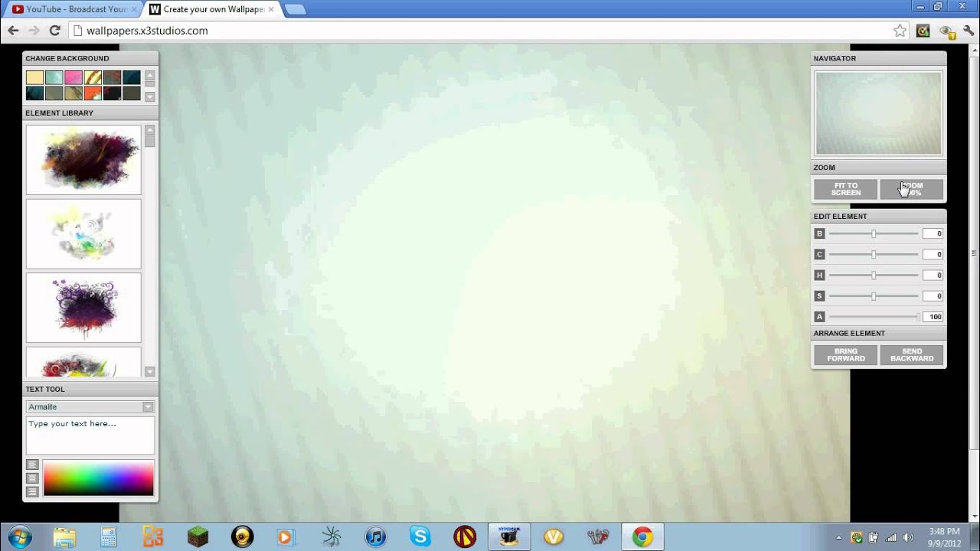Select the teal background swatch

point(54,77)
